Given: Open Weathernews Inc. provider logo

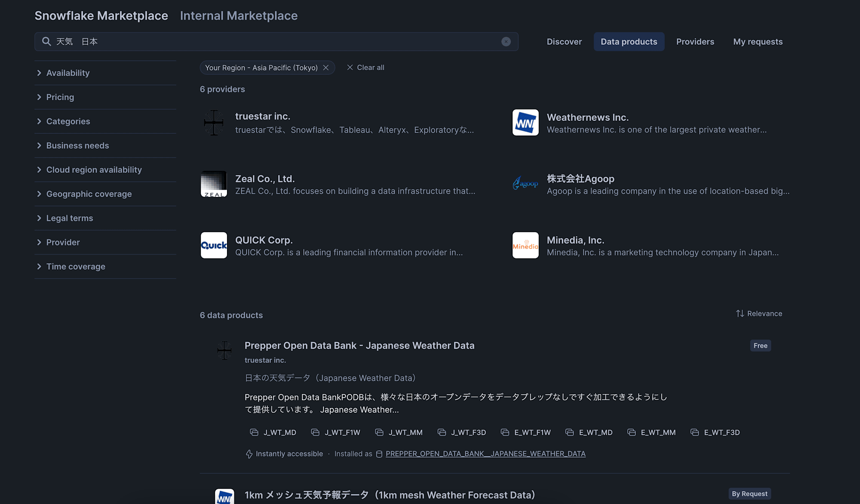Looking at the screenshot, I should tap(525, 123).
